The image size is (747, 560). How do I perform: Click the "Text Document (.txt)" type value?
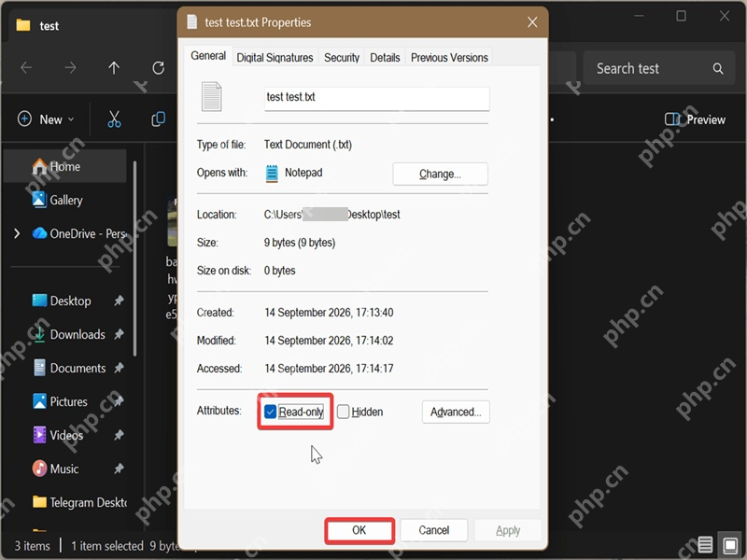click(308, 145)
